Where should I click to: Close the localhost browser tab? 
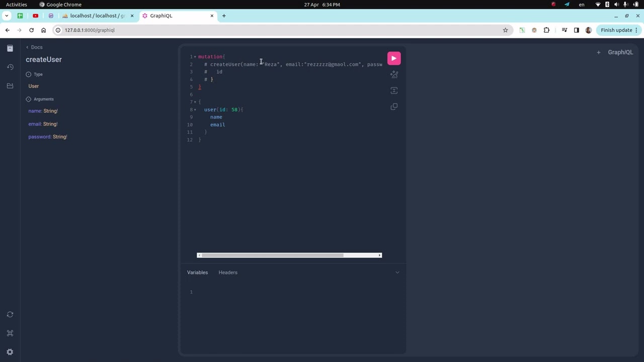132,16
